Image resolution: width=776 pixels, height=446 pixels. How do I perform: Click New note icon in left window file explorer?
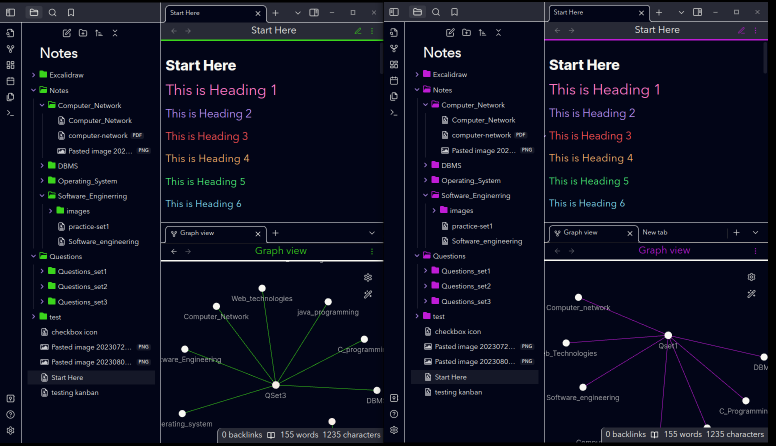click(67, 33)
